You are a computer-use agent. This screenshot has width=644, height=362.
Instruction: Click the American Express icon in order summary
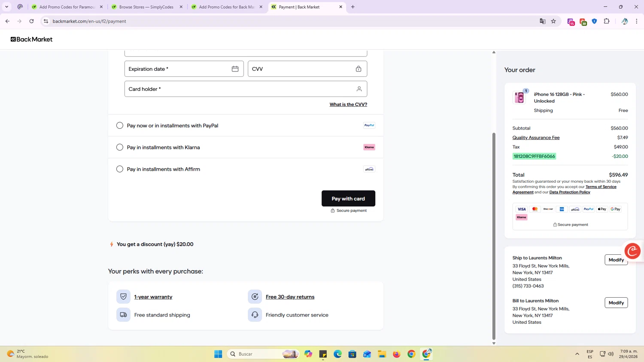point(562,209)
